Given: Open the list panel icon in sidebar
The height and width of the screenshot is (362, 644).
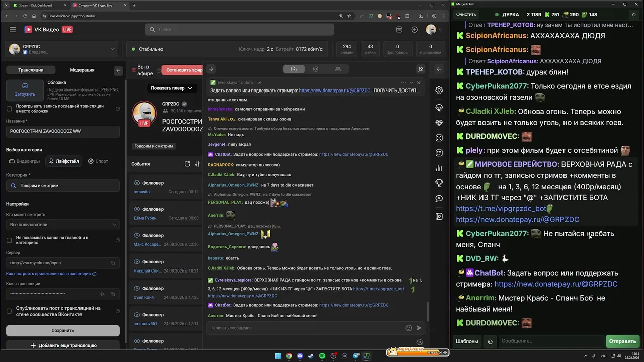Looking at the screenshot, I should [439, 153].
